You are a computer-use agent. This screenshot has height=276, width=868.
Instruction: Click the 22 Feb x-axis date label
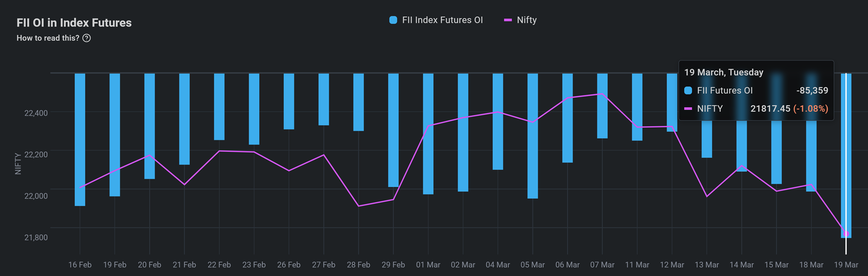(x=219, y=265)
